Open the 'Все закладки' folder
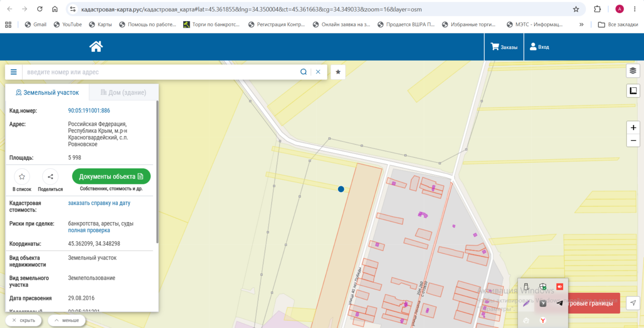Image resolution: width=644 pixels, height=328 pixels. tap(618, 24)
